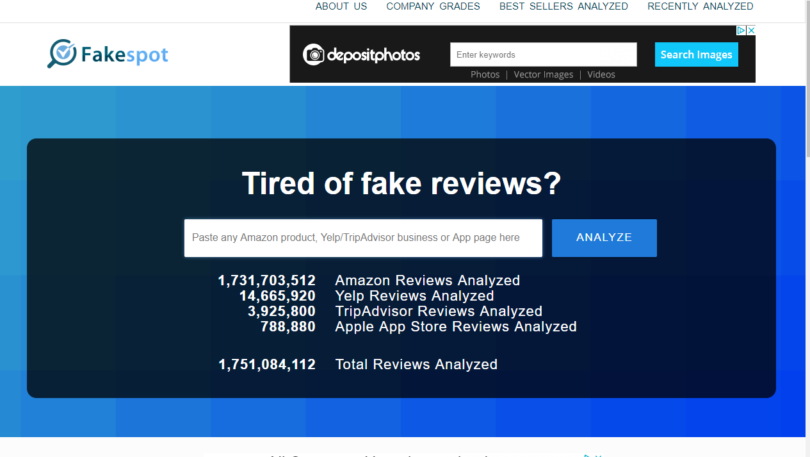Go to Best Sellers Analyzed
Image resolution: width=810 pixels, height=457 pixels.
pyautogui.click(x=563, y=6)
